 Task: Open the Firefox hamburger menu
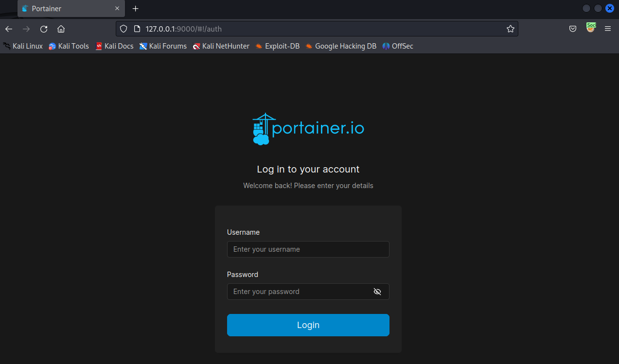[608, 29]
